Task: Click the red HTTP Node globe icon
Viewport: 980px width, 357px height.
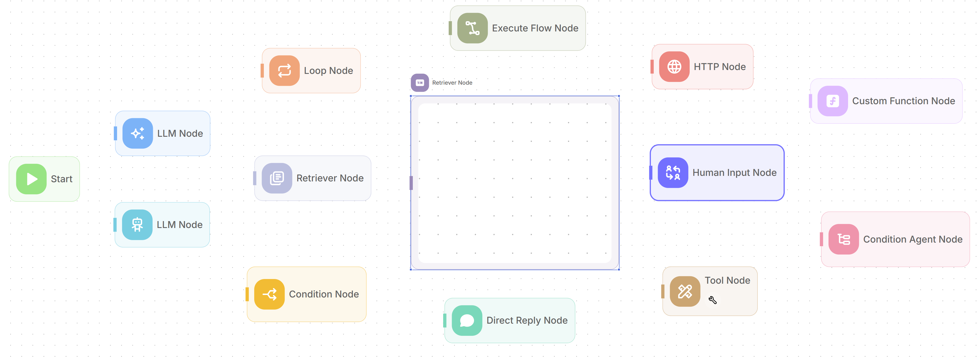Action: 674,67
